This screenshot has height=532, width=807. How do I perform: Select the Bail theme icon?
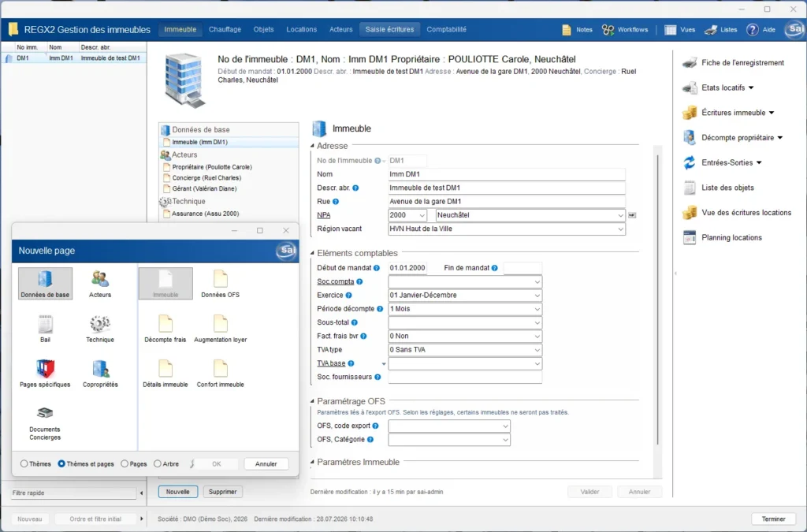point(45,328)
